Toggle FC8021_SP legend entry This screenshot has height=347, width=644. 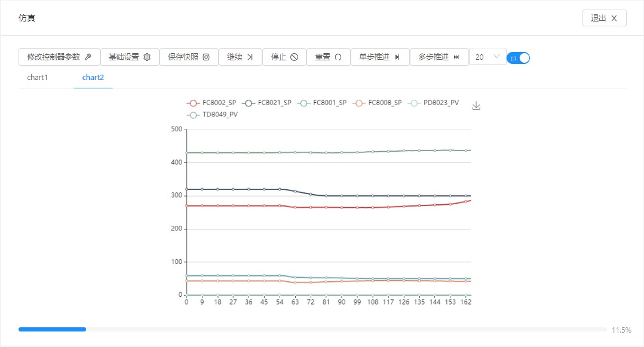click(x=267, y=103)
